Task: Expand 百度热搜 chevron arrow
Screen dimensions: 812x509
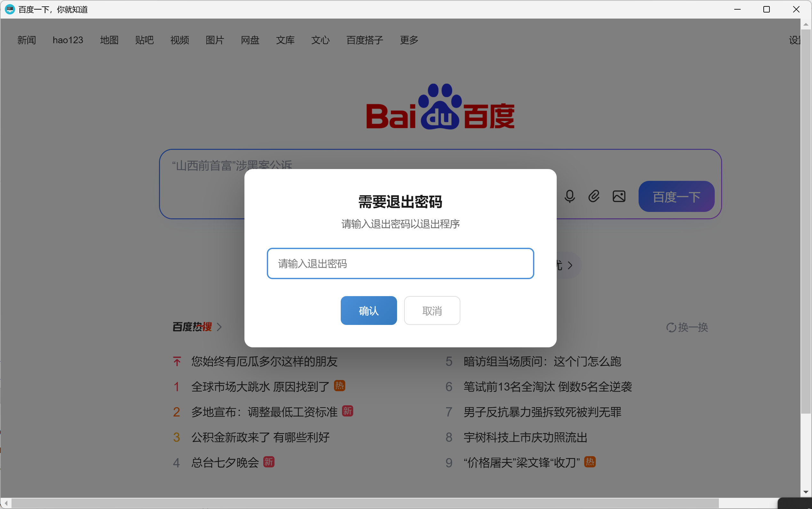Action: coord(219,327)
